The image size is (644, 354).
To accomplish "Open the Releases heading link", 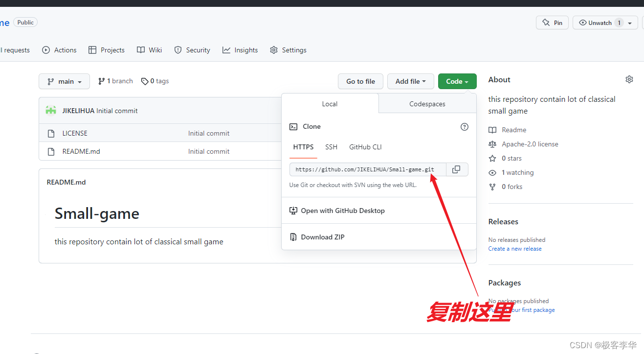I will coord(503,221).
